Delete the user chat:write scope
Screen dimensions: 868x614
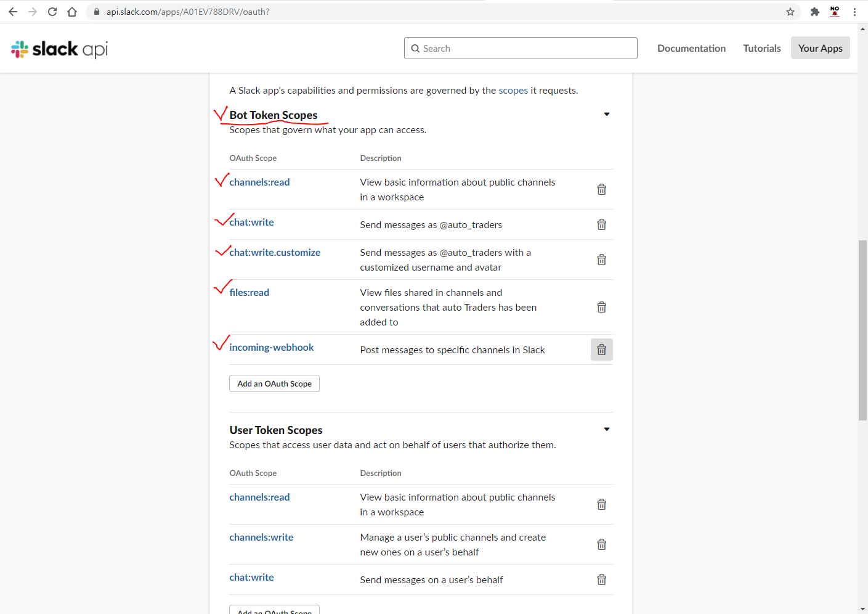602,579
